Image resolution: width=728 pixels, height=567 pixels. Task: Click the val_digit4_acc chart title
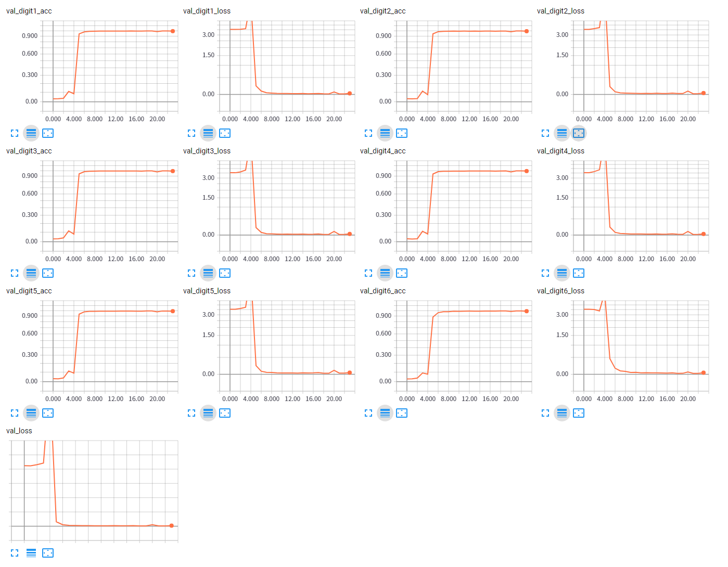(x=383, y=151)
